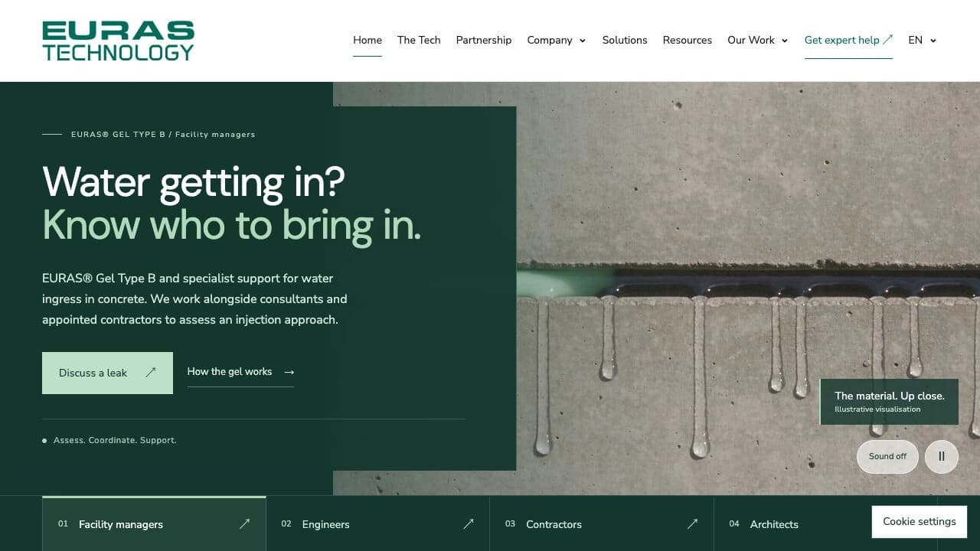980x551 pixels.
Task: Click the arrow icon in Discuss a leak button
Action: coord(151,373)
